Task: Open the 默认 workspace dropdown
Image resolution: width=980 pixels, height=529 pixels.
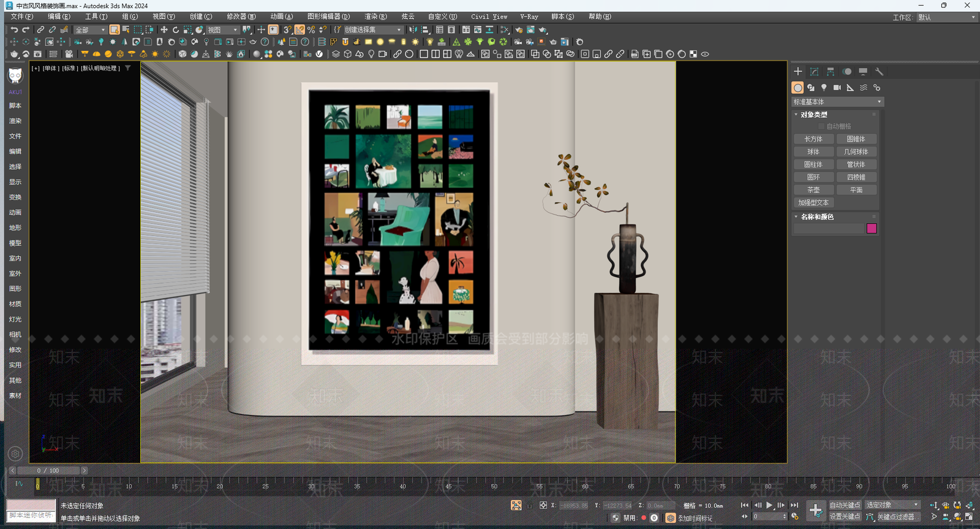Action: point(946,17)
